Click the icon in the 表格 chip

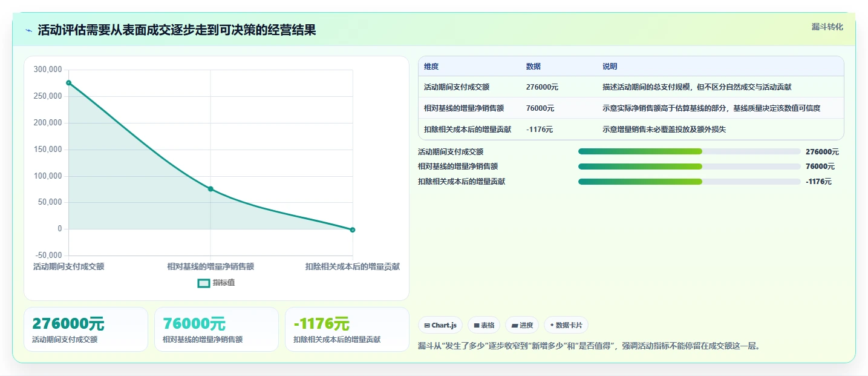[477, 326]
